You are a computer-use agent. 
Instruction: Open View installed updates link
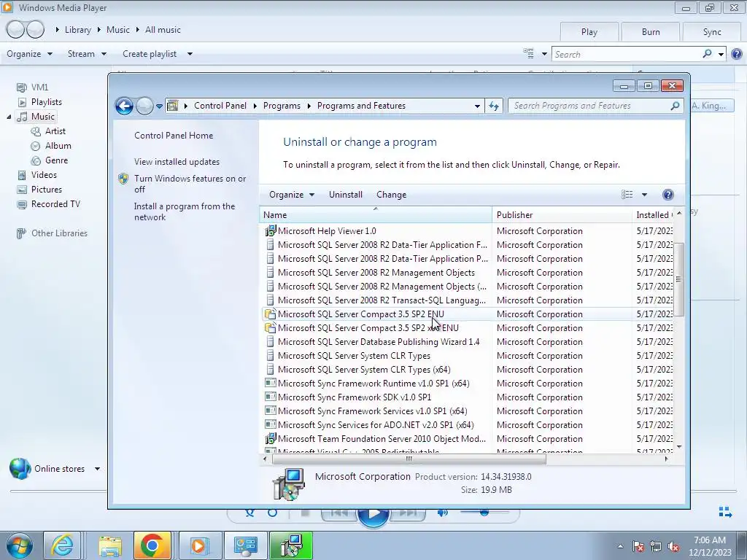(x=177, y=162)
